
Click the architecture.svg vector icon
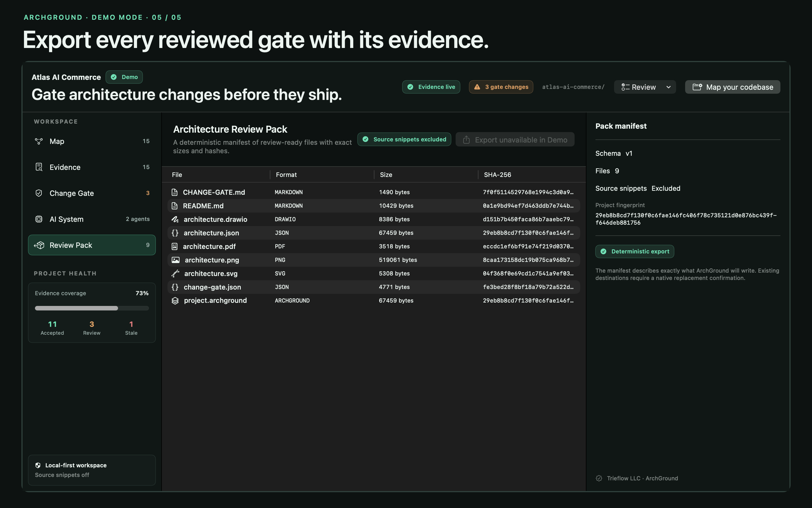[175, 273]
